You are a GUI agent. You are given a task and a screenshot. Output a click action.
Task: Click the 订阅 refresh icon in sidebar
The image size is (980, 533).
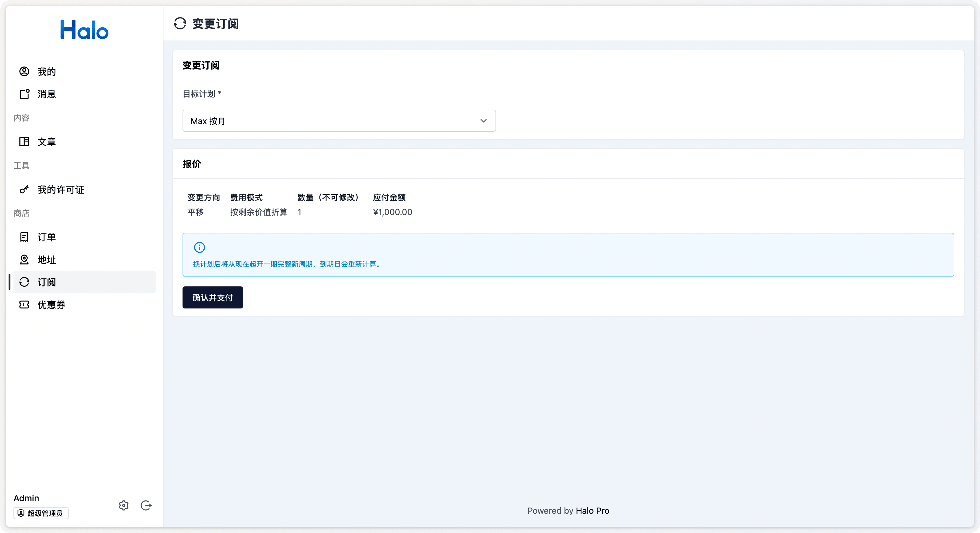click(x=24, y=282)
